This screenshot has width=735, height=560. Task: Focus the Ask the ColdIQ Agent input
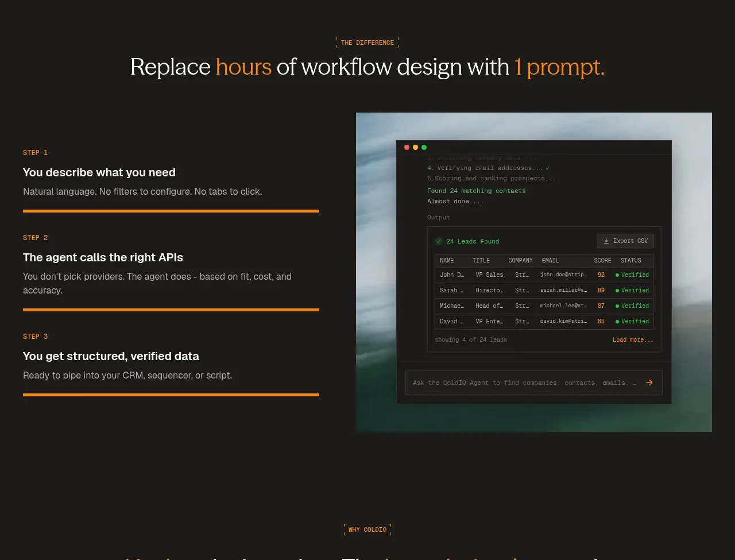click(533, 383)
